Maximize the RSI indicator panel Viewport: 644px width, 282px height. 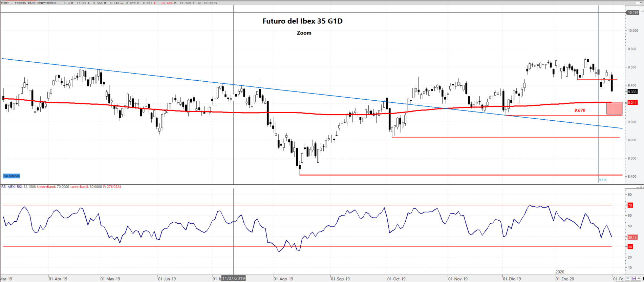642,187
